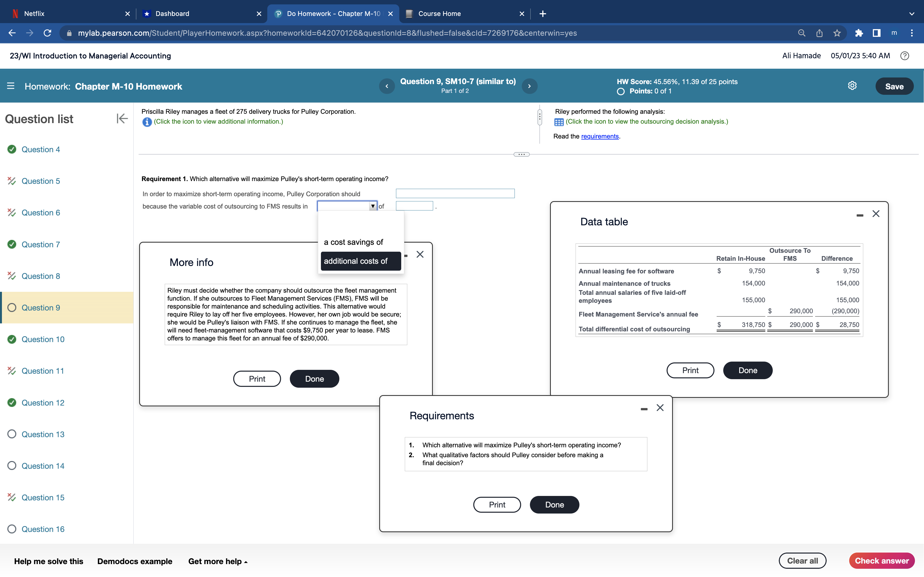Click the browser bookmark star icon
924x577 pixels.
click(837, 33)
